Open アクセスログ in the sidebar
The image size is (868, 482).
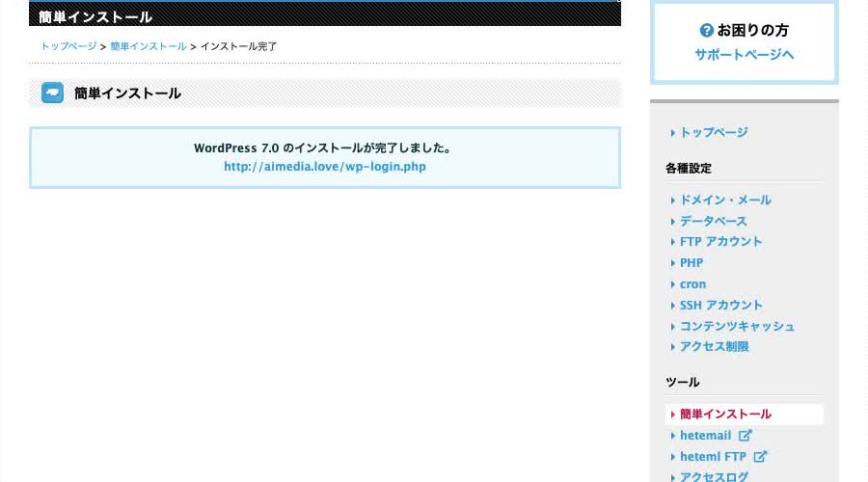[714, 476]
